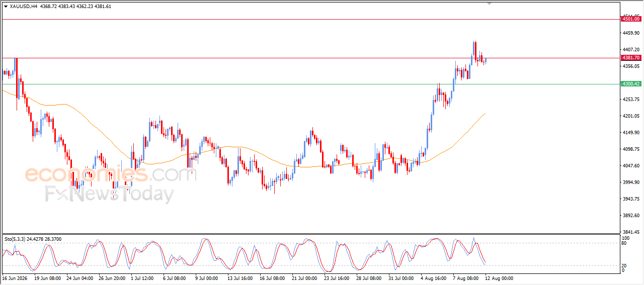Screen dimensions: 644x285
Task: Select the red 4381.70 price label
Action: [x=631, y=58]
